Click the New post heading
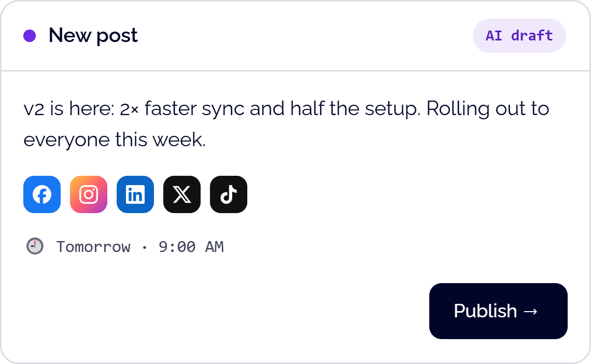The width and height of the screenshot is (591, 364). (93, 36)
